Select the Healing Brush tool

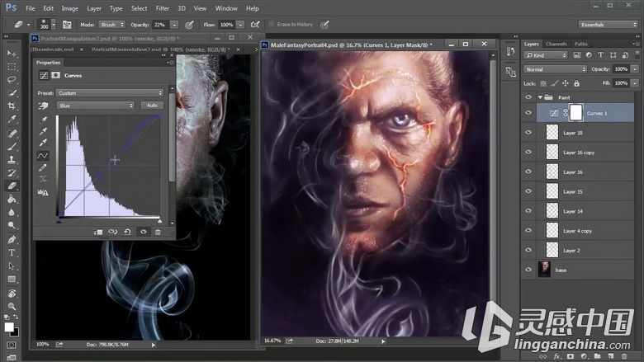click(12, 134)
